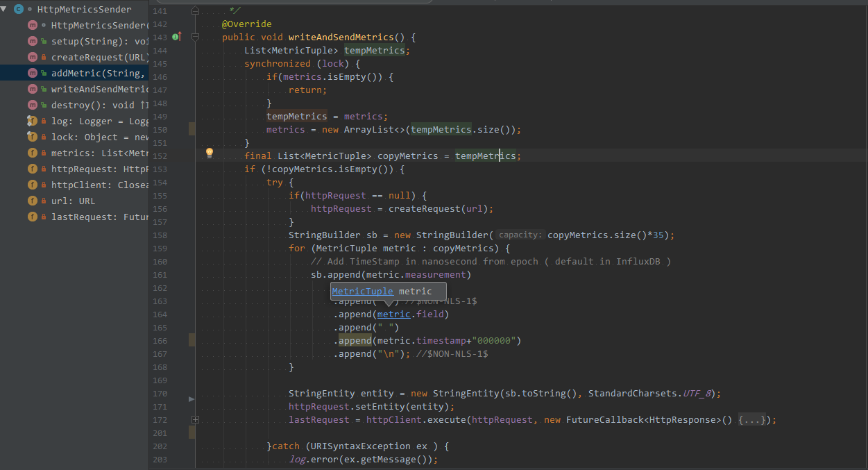Click the green override arrow beside setup(String)

pos(44,40)
